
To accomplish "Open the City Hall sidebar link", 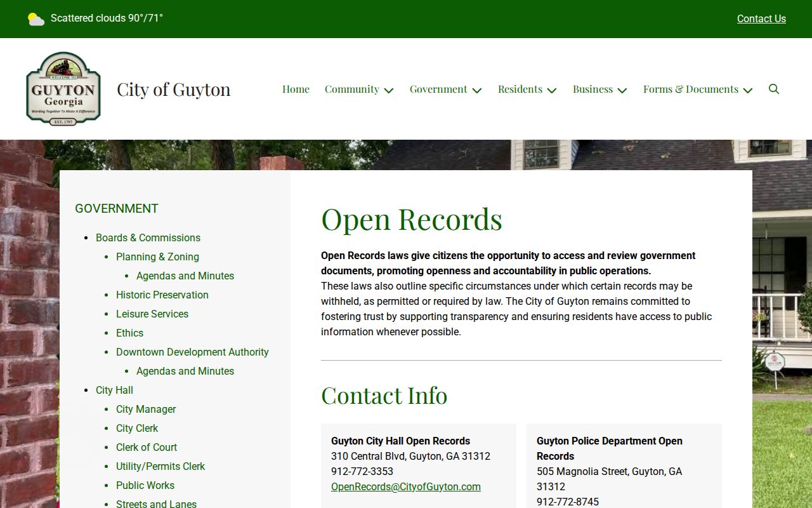I will tap(114, 390).
